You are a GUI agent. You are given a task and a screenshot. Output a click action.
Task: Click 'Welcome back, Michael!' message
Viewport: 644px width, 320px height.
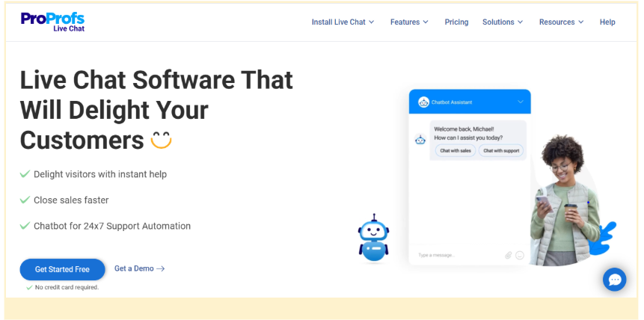coord(464,129)
